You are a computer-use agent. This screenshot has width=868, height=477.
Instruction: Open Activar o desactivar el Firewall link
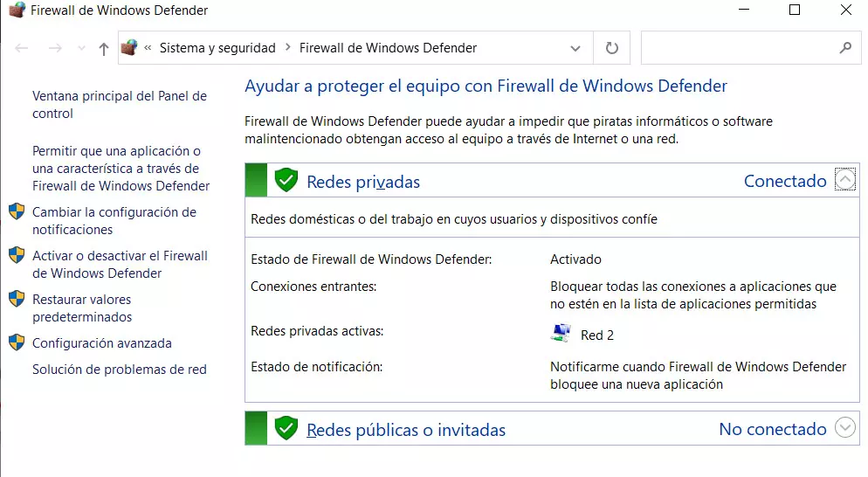[120, 265]
